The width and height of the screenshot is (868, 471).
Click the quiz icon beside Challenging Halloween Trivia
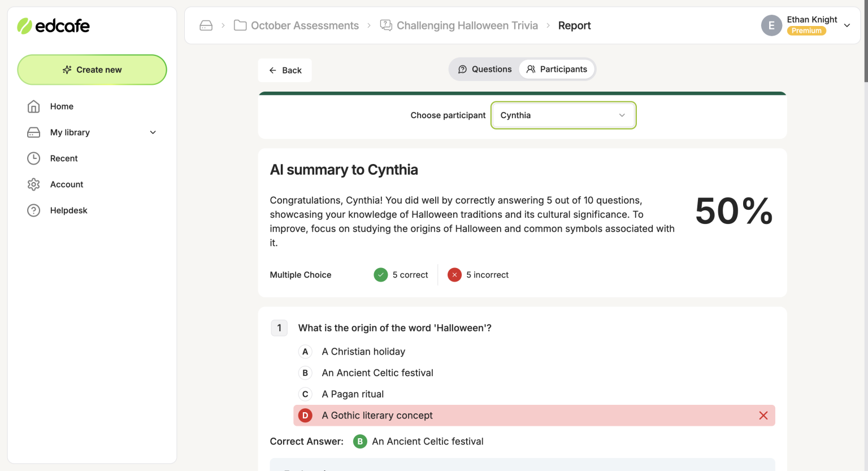pos(385,25)
